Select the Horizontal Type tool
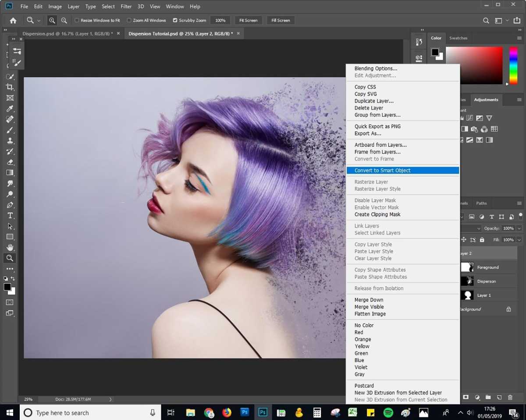 [x=10, y=215]
